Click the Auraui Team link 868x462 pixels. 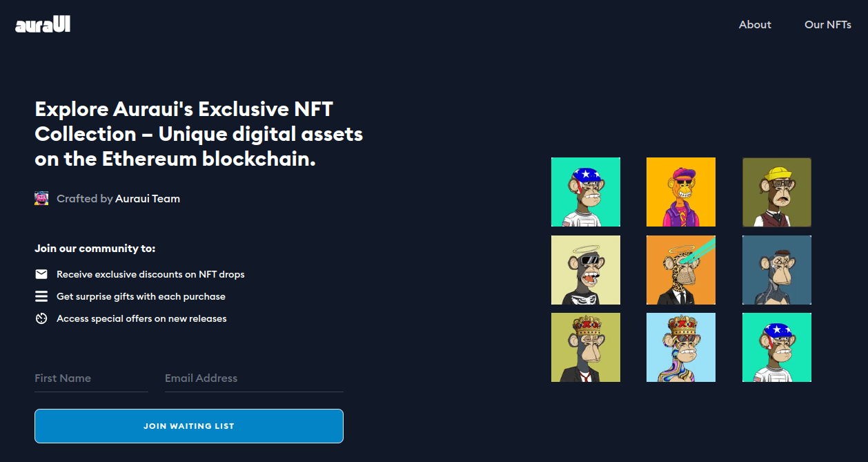pyautogui.click(x=148, y=199)
